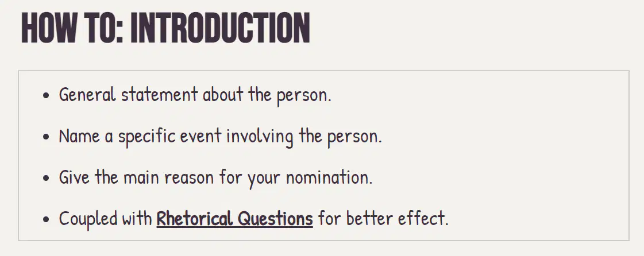Click the words HOW TO: in the title
Viewport: 644px width, 256px height.
point(72,28)
